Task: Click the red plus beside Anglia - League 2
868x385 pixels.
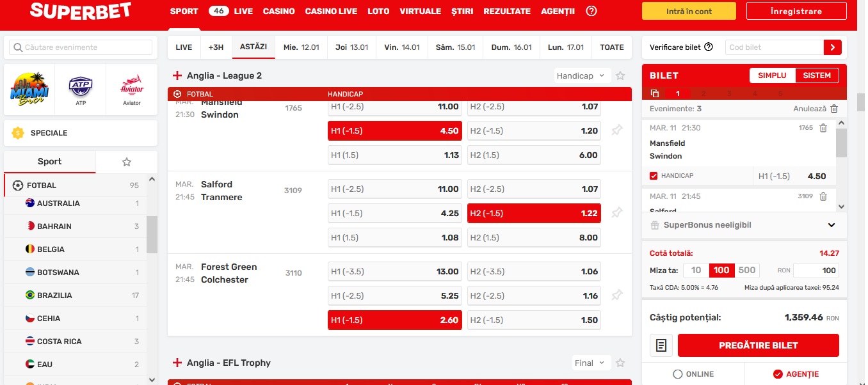Action: coord(177,75)
